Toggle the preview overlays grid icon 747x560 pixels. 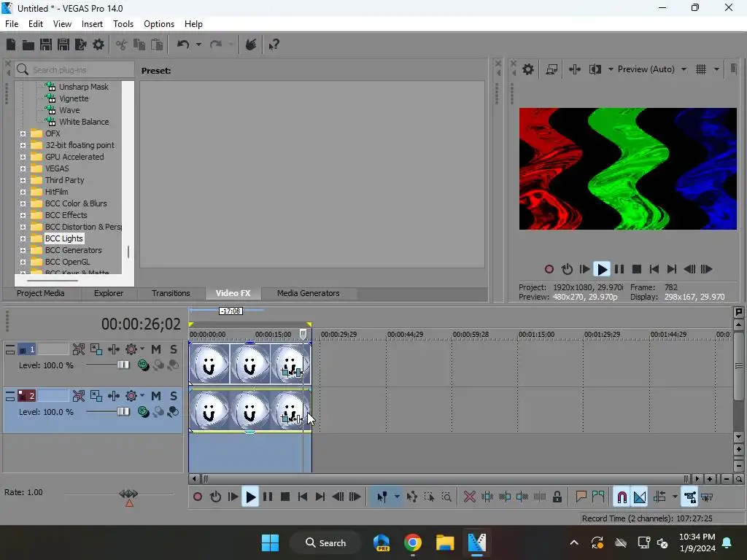coord(701,69)
